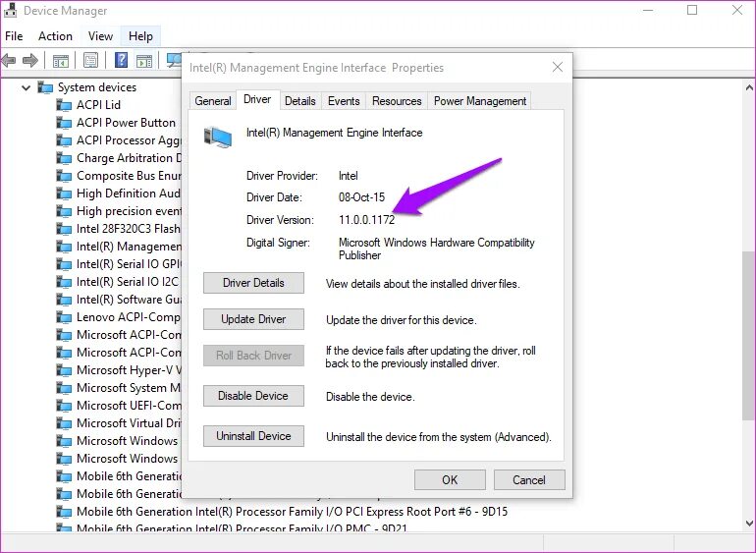Screen dimensions: 756x553
Task: Click the Update Driver button
Action: pos(253,319)
